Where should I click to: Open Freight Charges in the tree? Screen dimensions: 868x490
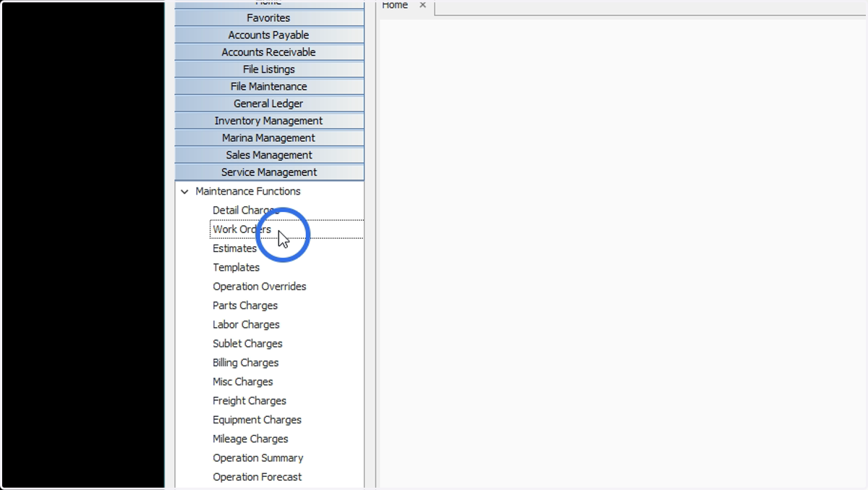[250, 401]
